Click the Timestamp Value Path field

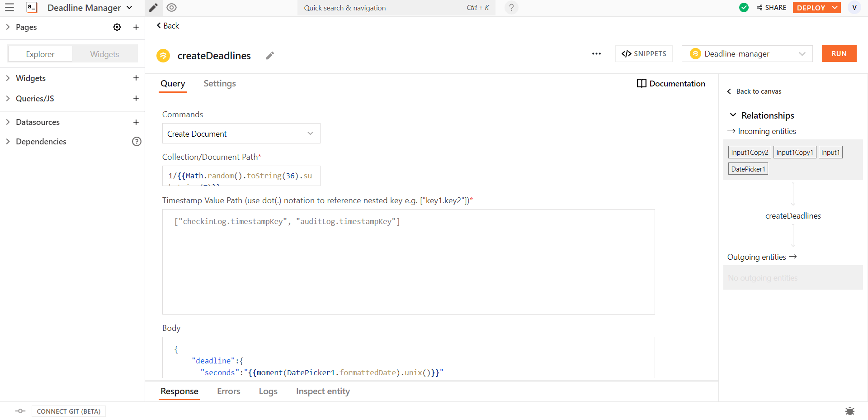(408, 262)
